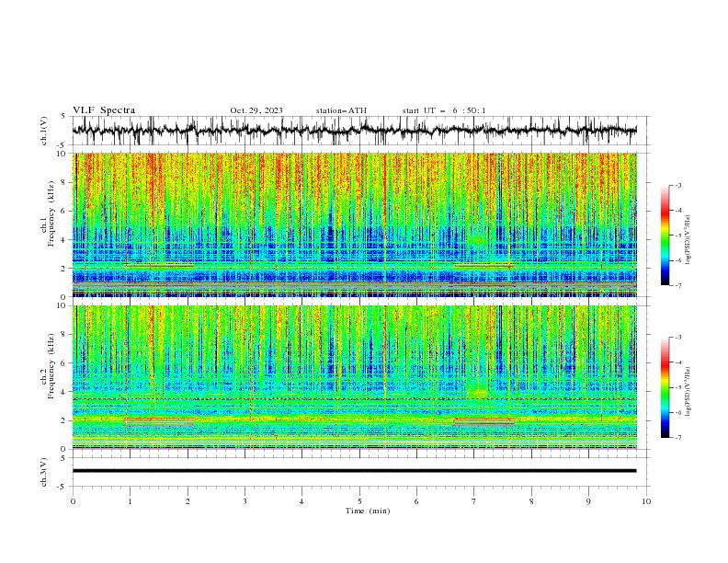Click the "3" tick on the Time axis

[245, 501]
